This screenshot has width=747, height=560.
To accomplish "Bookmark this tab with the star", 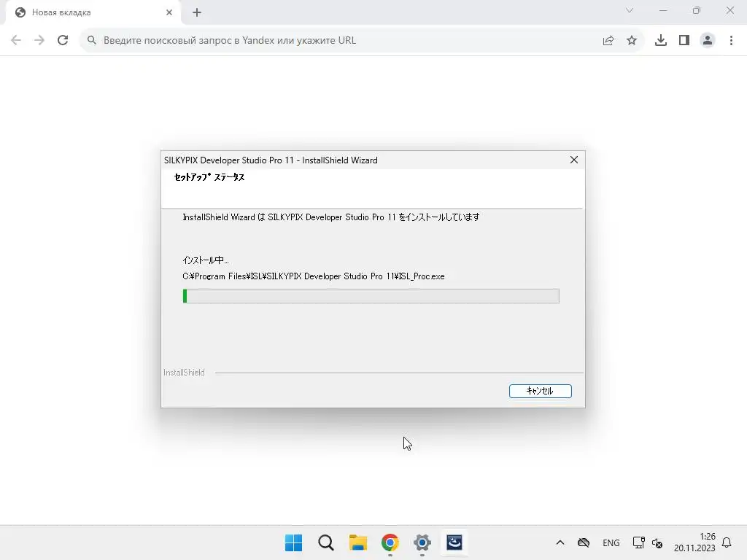I will [x=632, y=41].
